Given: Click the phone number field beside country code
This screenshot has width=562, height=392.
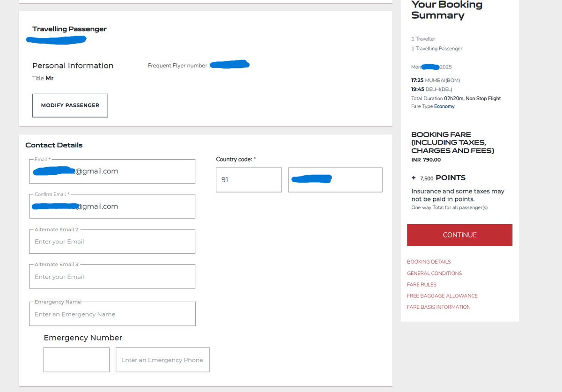Looking at the screenshot, I should (335, 180).
